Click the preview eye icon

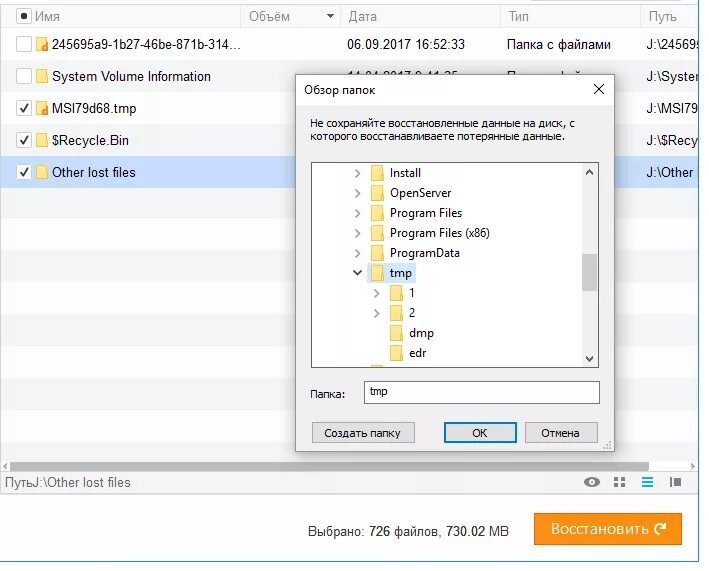591,482
